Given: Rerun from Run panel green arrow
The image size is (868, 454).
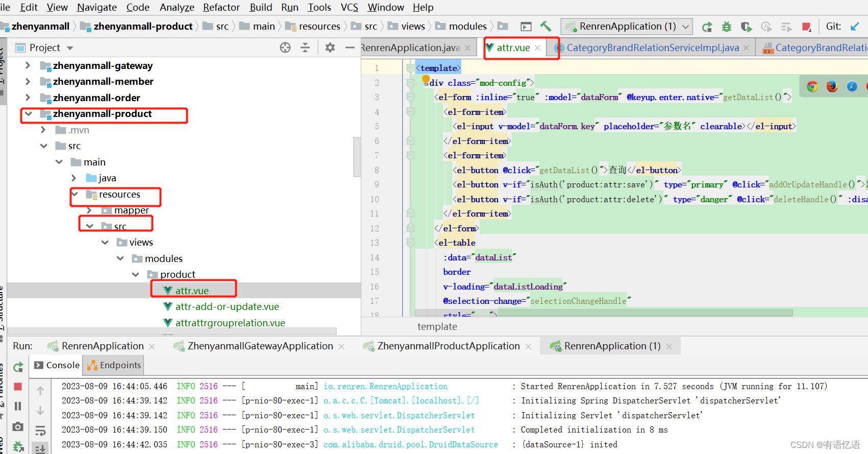Looking at the screenshot, I should [x=18, y=367].
